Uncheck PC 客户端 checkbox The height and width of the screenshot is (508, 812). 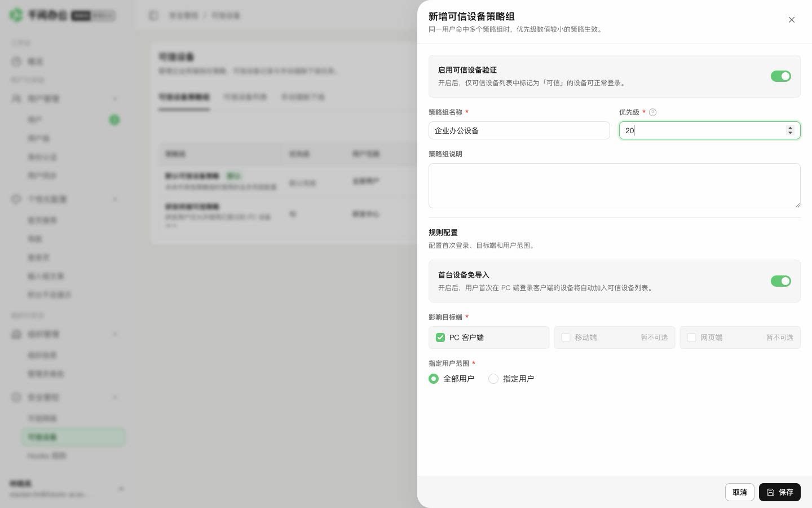pos(440,338)
